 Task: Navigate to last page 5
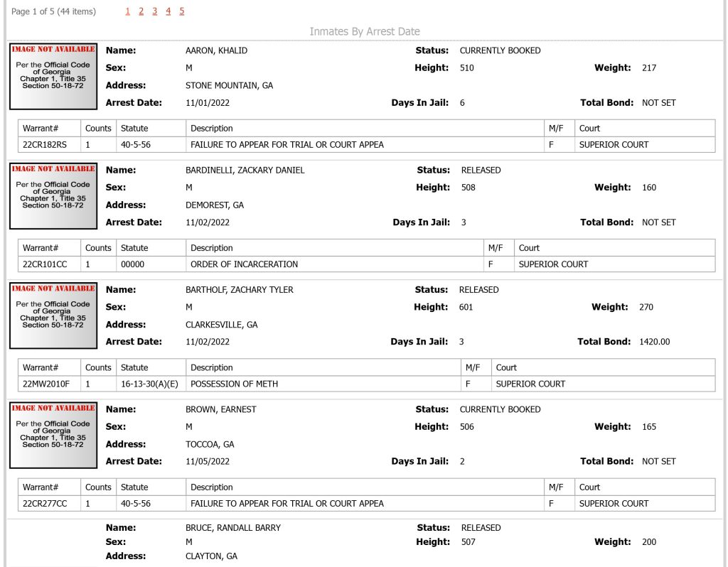click(x=181, y=11)
